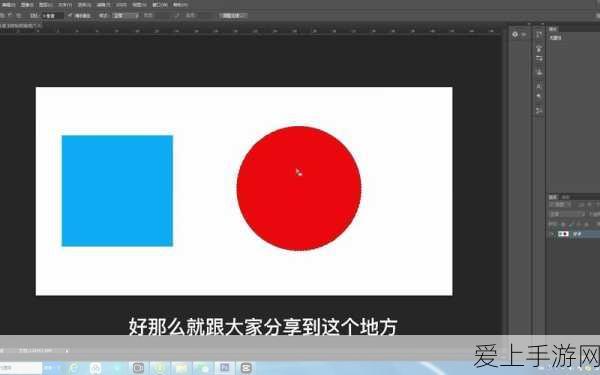This screenshot has height=375, width=600.
Task: Open the 帮助(H) menu in the menu bar
Action: (180, 5)
